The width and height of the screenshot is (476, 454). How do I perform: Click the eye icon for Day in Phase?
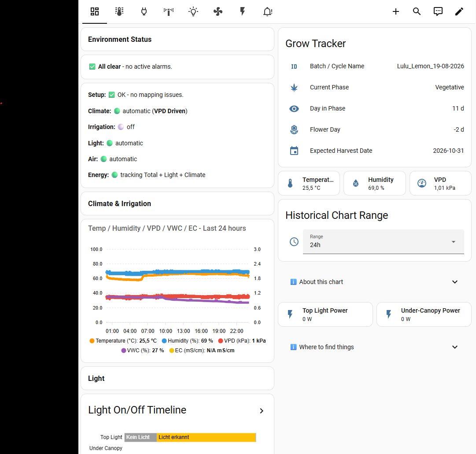[294, 109]
